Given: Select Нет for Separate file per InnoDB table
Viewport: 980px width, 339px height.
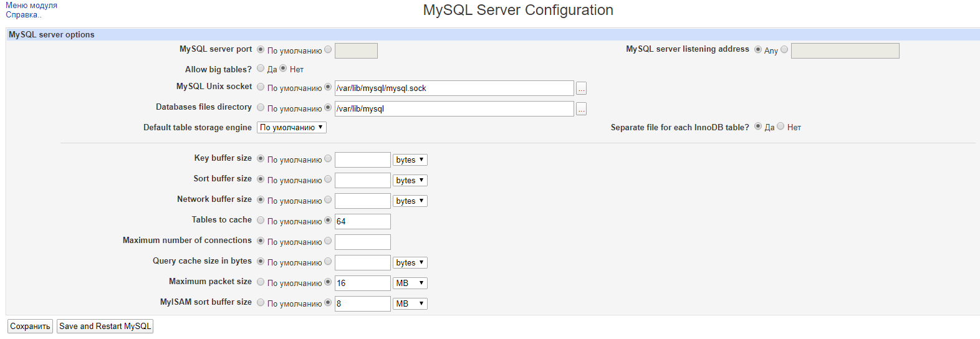Looking at the screenshot, I should pos(781,127).
